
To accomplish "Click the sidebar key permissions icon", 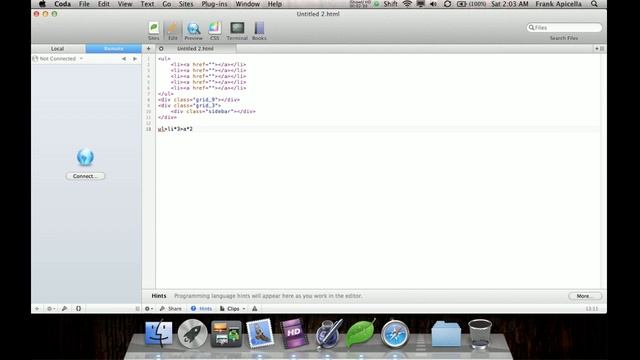I will (64, 309).
